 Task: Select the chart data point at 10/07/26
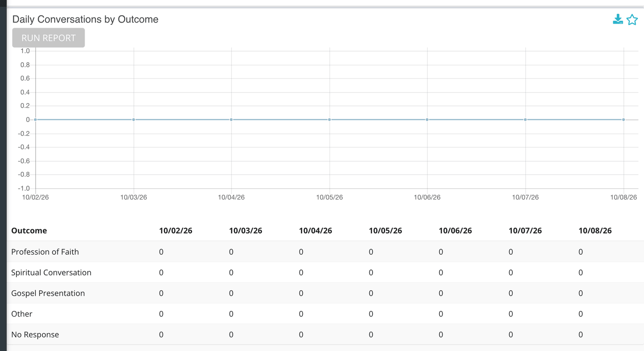click(x=525, y=120)
